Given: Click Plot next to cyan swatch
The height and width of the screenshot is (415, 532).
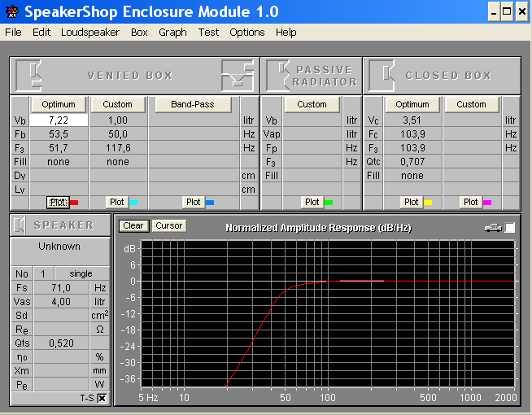Looking at the screenshot, I should 117,203.
